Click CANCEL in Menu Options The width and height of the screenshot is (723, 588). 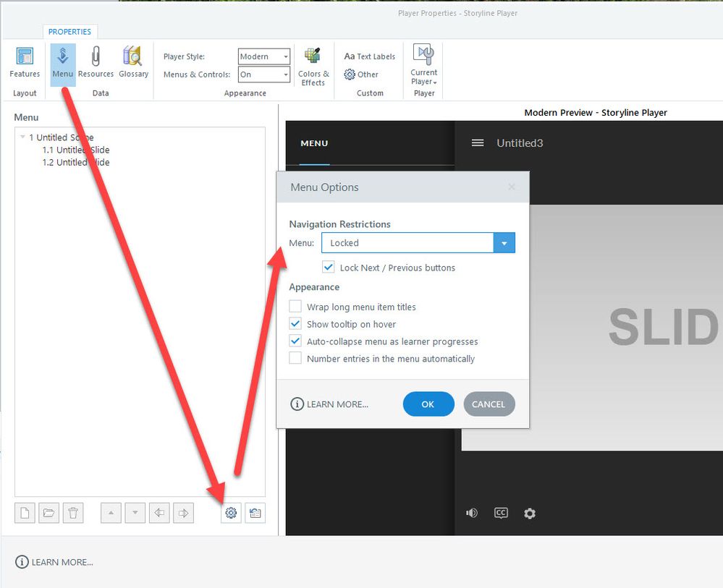point(489,404)
